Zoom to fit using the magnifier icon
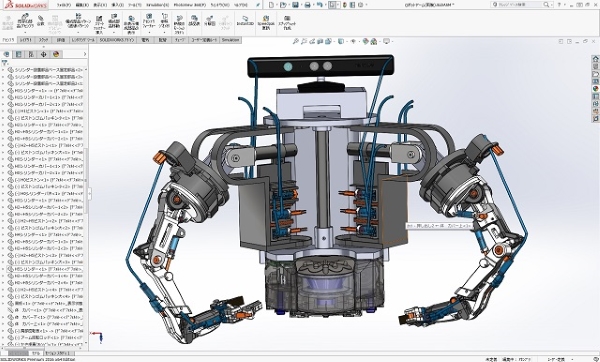The image size is (600, 362). point(296,41)
